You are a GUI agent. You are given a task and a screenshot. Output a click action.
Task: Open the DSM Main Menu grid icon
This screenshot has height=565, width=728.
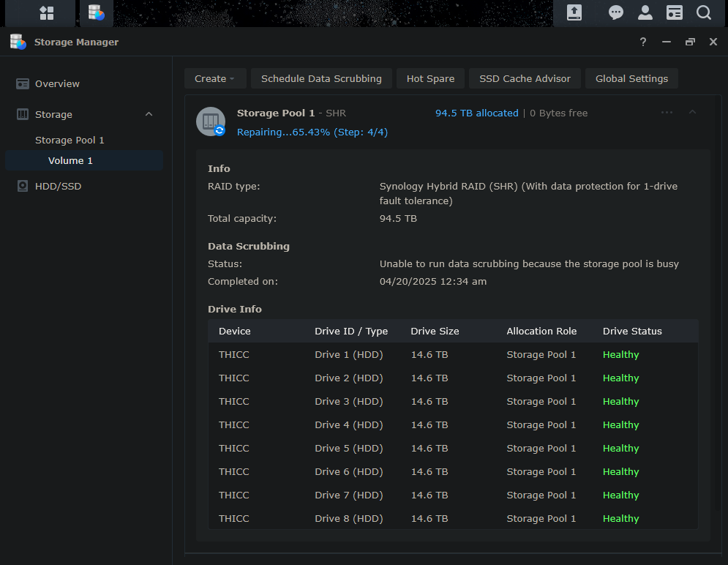pyautogui.click(x=47, y=13)
